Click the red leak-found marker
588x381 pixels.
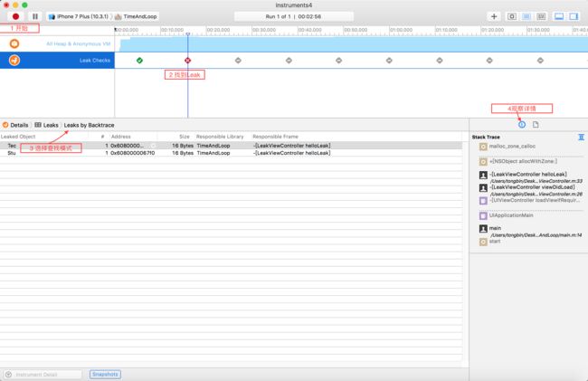point(188,61)
